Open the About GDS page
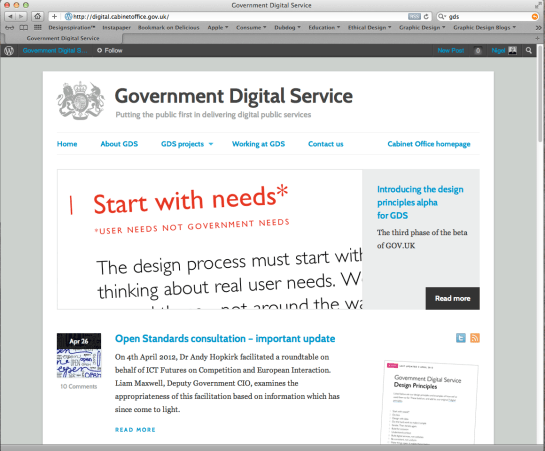545x451 pixels. point(119,144)
